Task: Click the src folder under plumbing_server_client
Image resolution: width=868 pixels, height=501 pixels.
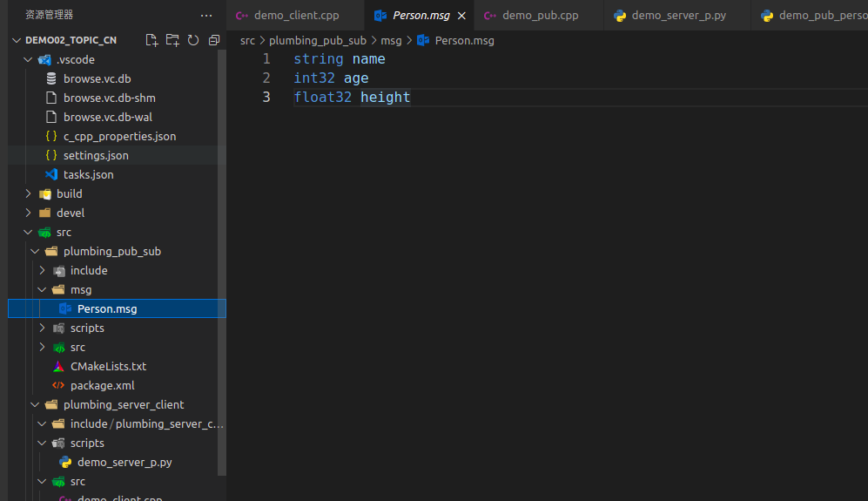Action: tap(77, 482)
